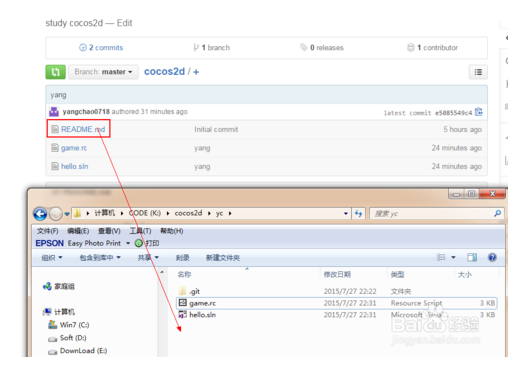Open the 文件(F) menu
530x388 pixels.
pos(47,231)
